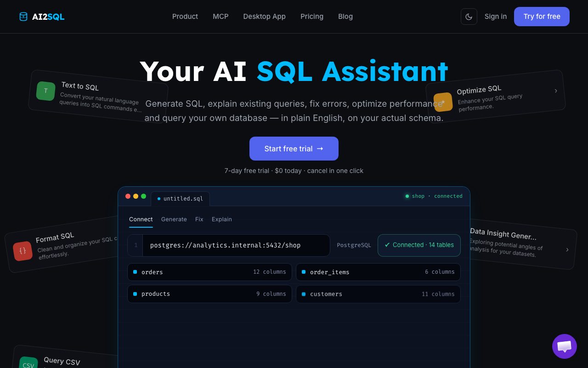The width and height of the screenshot is (588, 368).
Task: Click the PostgreSQL label
Action: pyautogui.click(x=354, y=245)
